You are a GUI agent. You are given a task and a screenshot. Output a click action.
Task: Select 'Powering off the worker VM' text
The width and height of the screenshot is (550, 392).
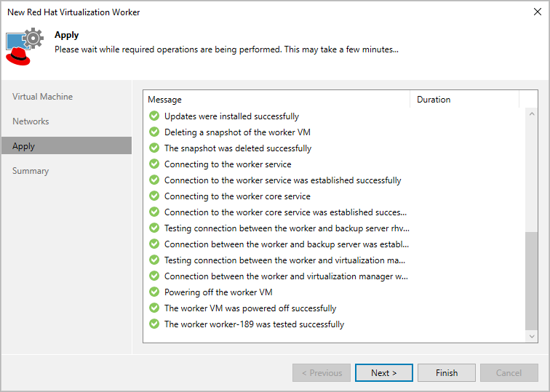[218, 292]
